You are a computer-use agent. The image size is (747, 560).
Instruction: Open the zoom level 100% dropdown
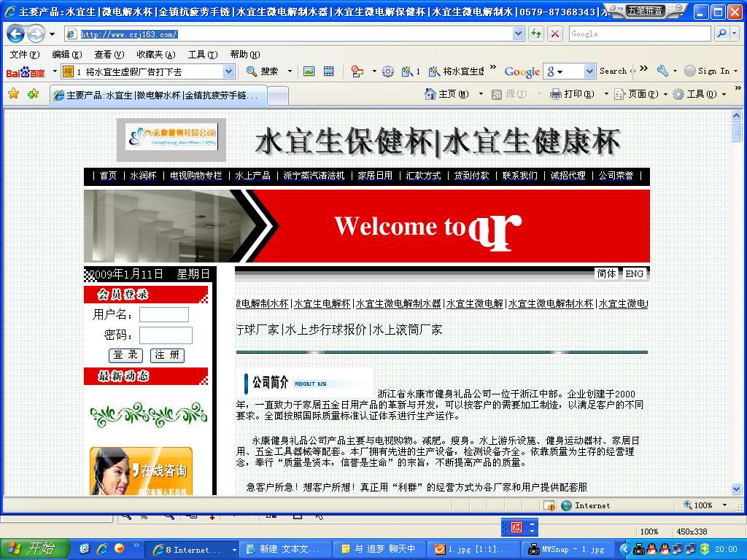724,505
